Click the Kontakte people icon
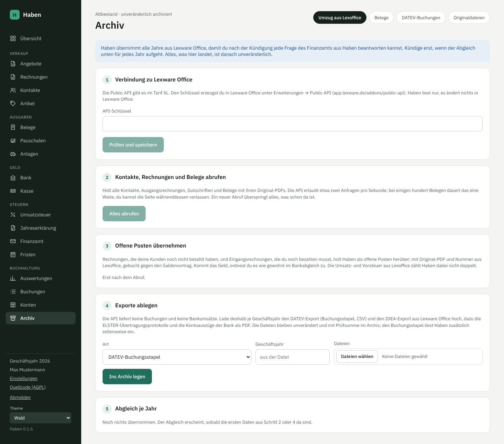 coord(13,90)
